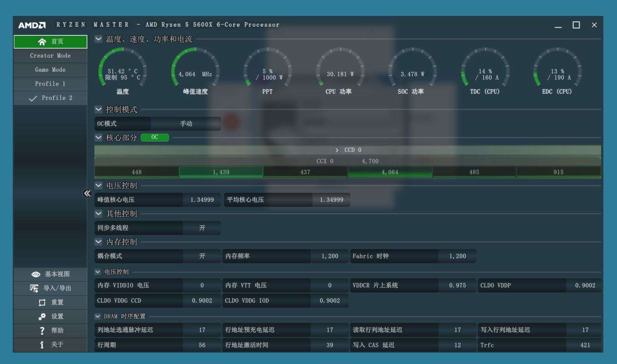
Task: Click the Fabric 时钟 value field
Action: (458, 256)
